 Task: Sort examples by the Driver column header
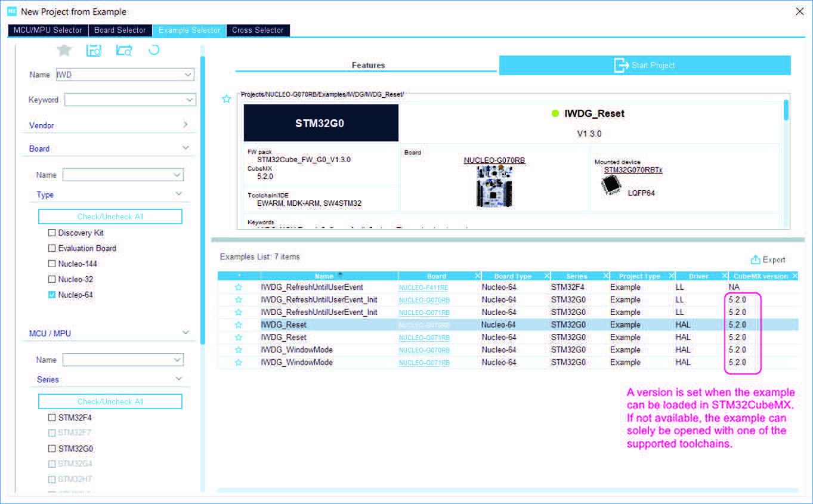698,276
